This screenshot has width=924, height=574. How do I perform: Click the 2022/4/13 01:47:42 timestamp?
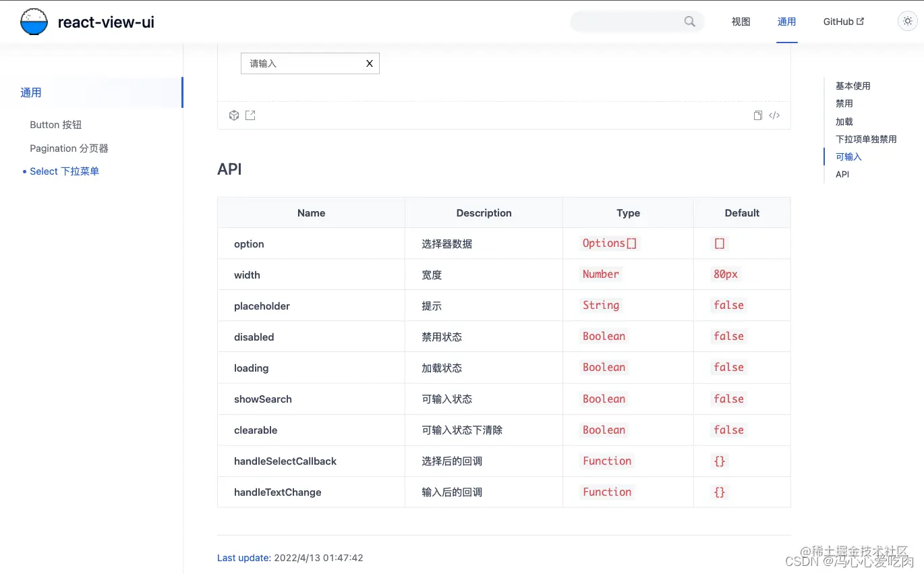click(318, 558)
